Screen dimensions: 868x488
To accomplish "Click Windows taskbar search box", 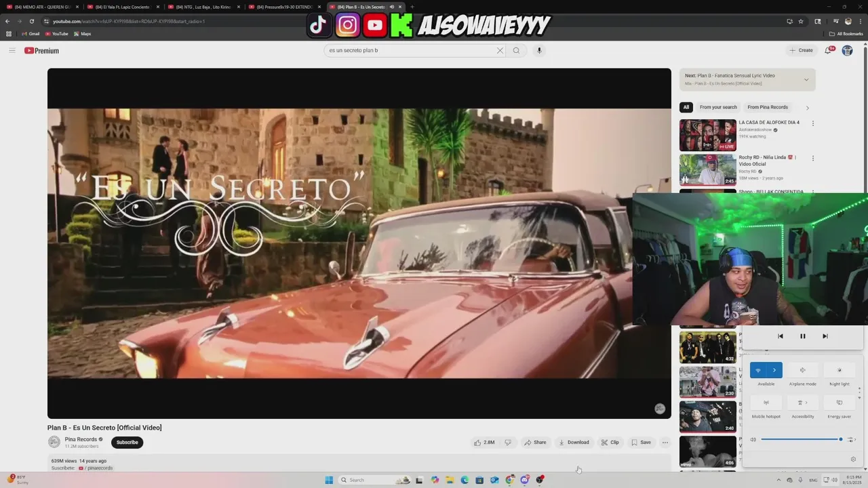I will click(375, 480).
